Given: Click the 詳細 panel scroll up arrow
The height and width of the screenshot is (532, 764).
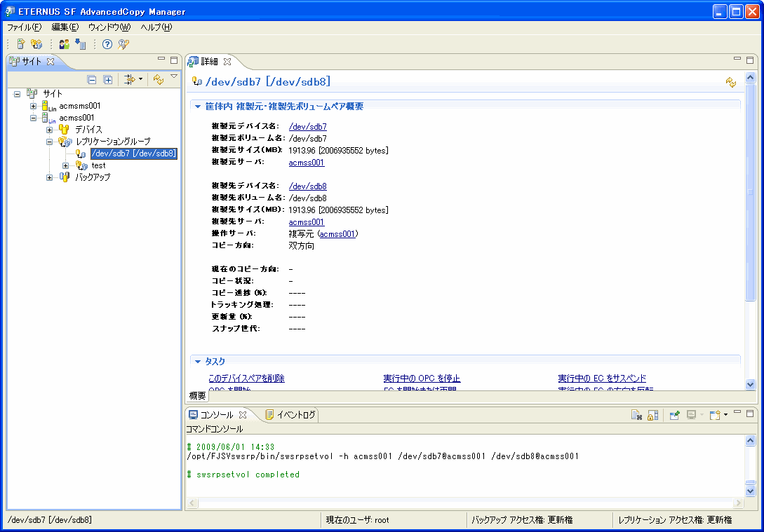Looking at the screenshot, I should coord(751,77).
